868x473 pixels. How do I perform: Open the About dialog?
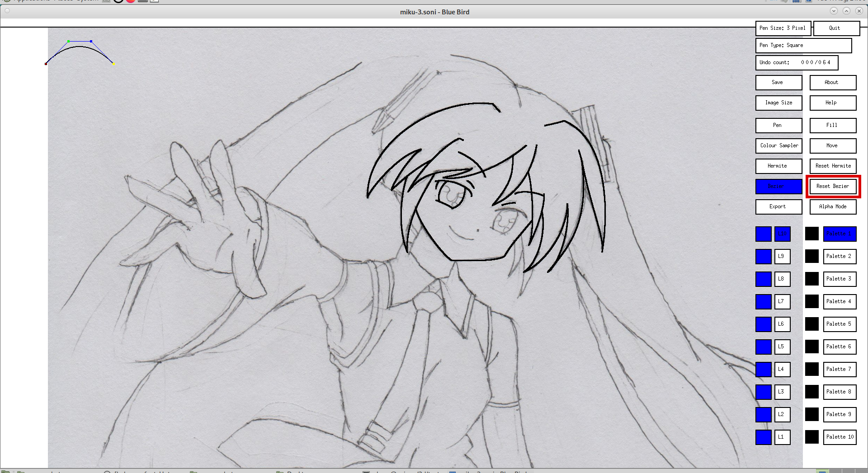pos(833,82)
